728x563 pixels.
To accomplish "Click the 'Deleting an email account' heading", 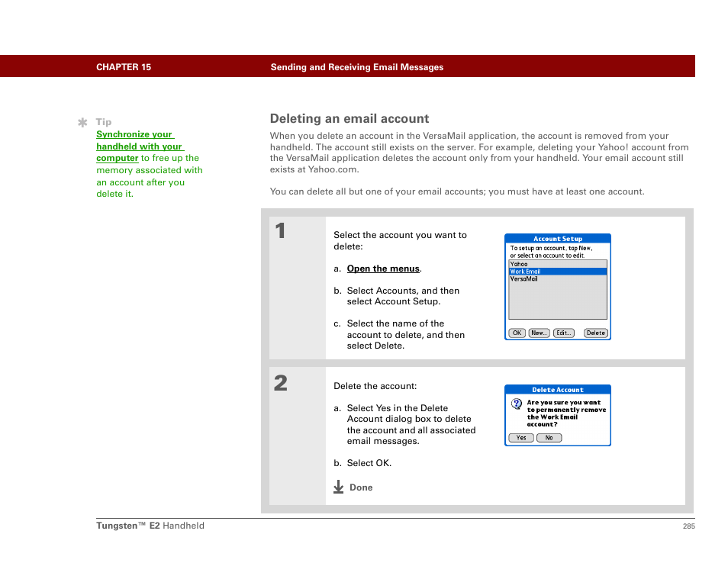I will click(350, 119).
